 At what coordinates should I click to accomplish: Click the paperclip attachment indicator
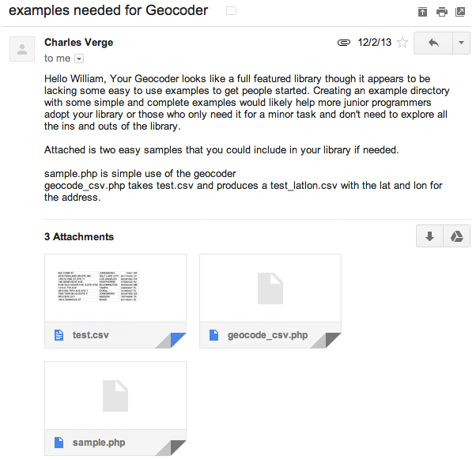coord(343,43)
